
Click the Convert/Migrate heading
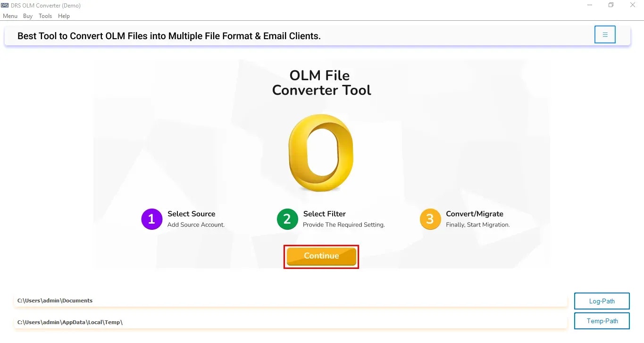[475, 214]
